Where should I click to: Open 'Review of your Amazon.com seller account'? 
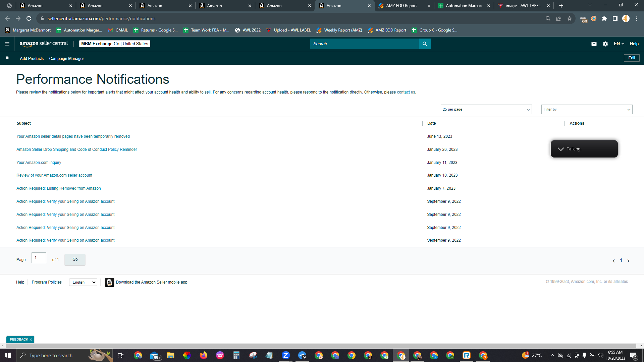[54, 175]
